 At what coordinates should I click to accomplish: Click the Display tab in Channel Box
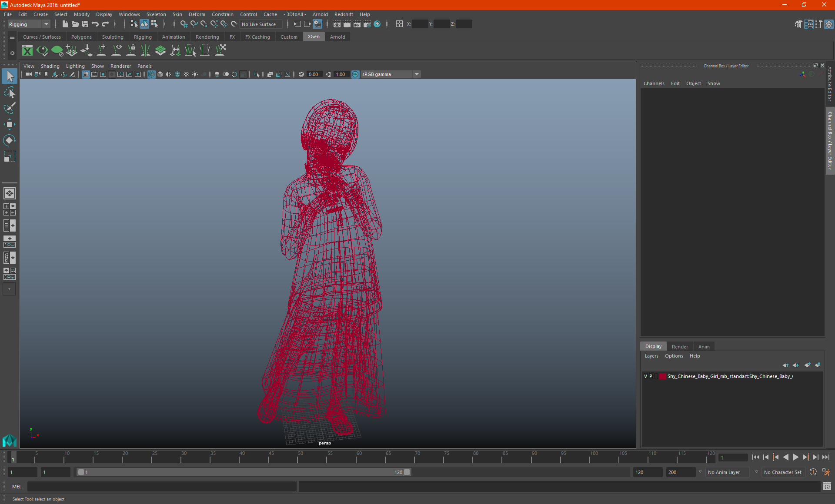pyautogui.click(x=653, y=346)
